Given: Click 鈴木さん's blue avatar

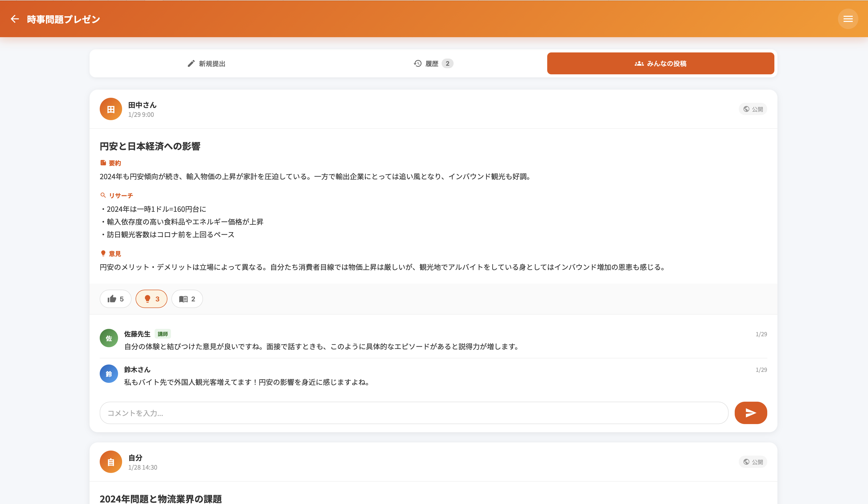Looking at the screenshot, I should (x=109, y=374).
